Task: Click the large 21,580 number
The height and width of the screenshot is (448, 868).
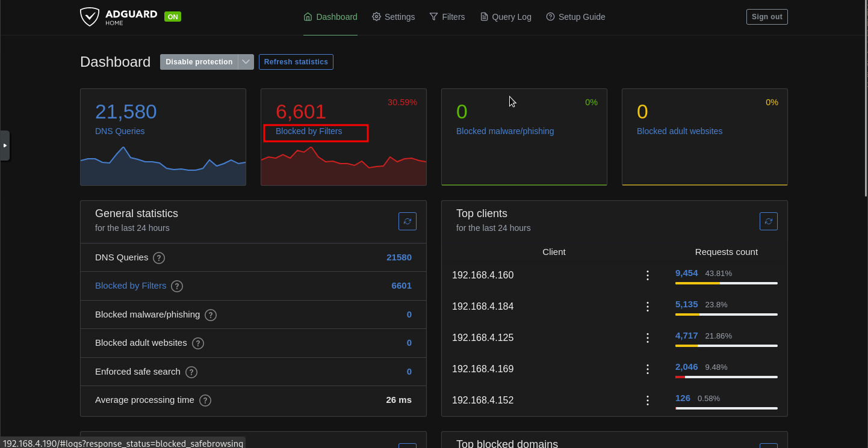Action: point(126,112)
